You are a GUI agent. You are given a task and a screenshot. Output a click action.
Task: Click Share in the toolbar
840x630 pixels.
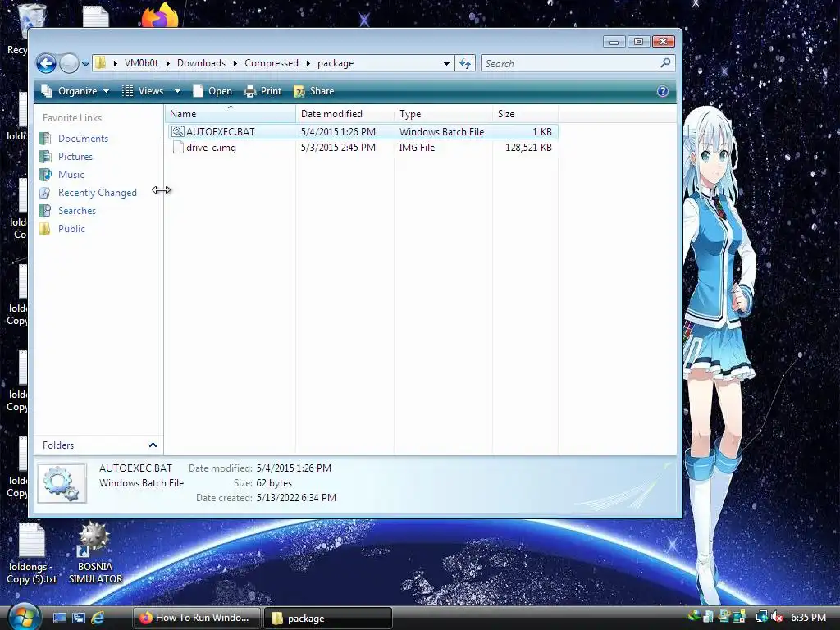[x=314, y=91]
